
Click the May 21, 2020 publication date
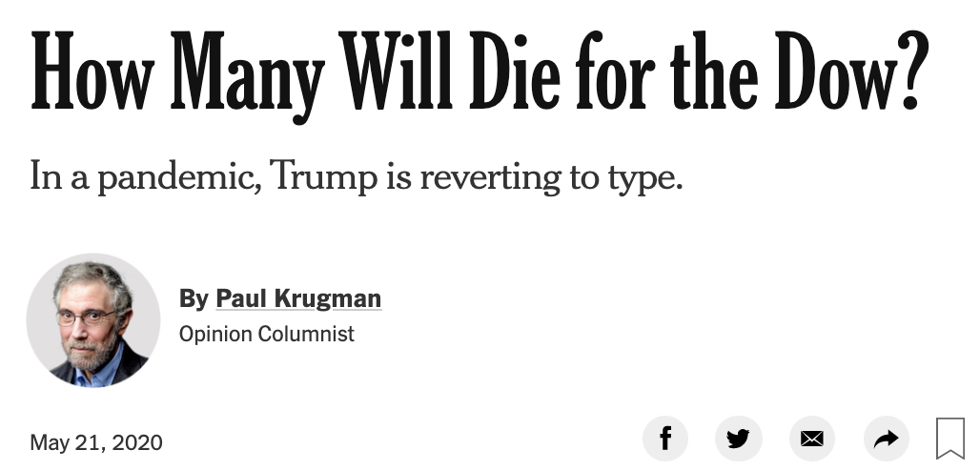point(96,442)
